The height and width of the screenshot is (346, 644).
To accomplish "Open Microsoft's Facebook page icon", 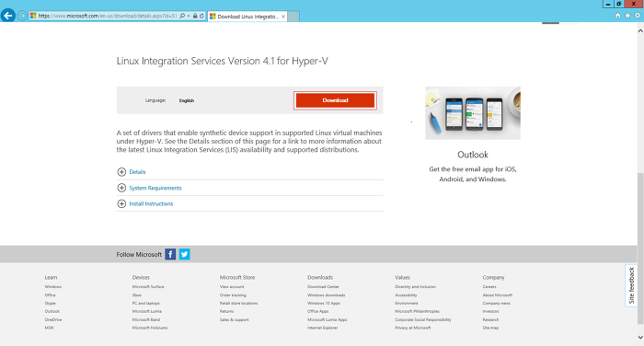I will pyautogui.click(x=170, y=254).
